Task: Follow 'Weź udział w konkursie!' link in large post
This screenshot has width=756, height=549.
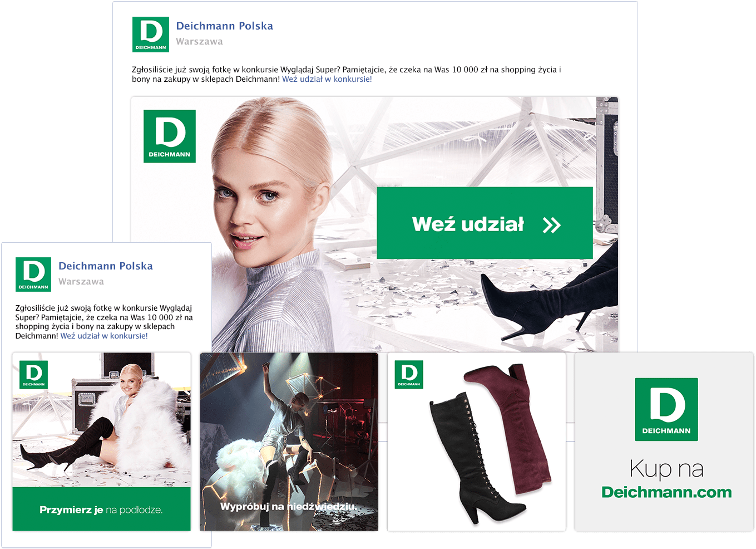Action: pyautogui.click(x=327, y=79)
